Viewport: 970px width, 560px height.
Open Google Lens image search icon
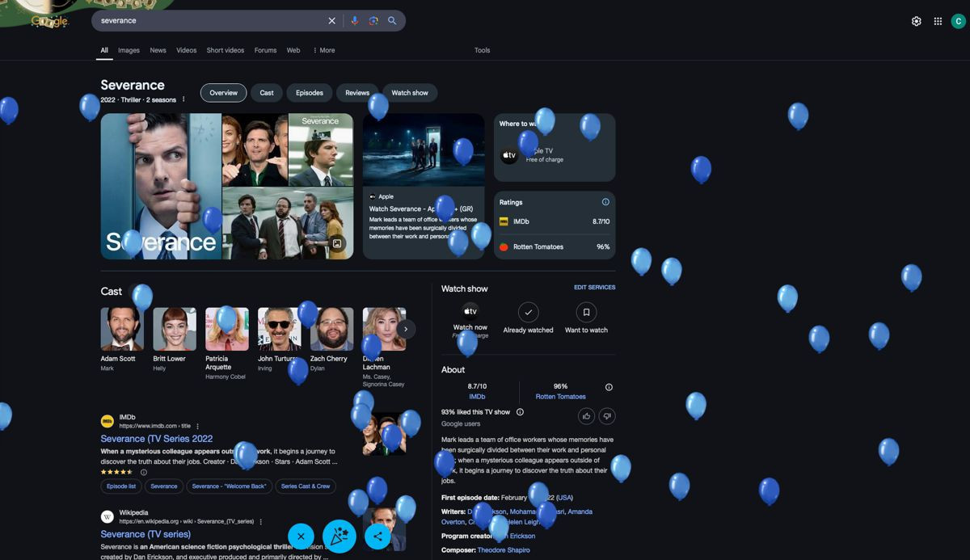pos(373,21)
